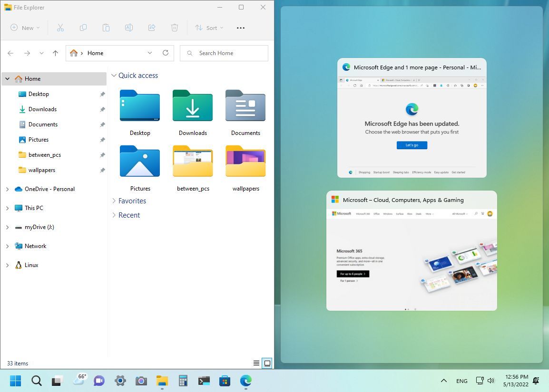Switch to details view in status bar
The height and width of the screenshot is (392, 549).
point(256,363)
